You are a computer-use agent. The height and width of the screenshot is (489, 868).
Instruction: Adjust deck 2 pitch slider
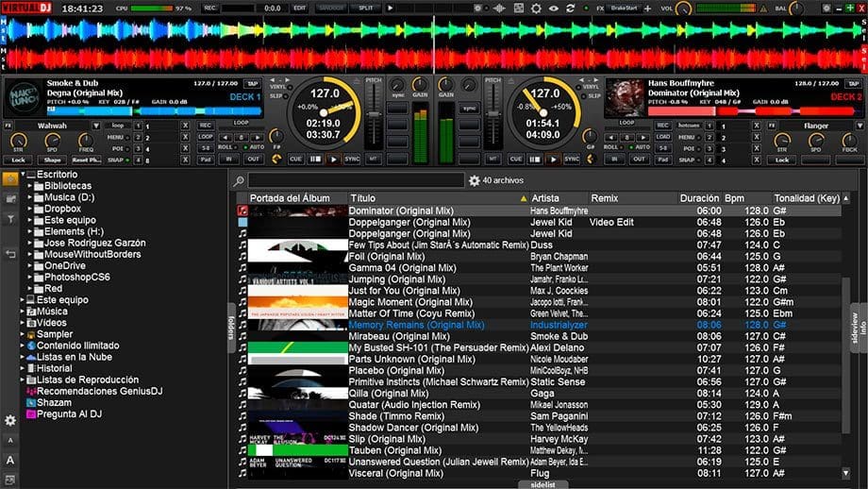(x=492, y=114)
